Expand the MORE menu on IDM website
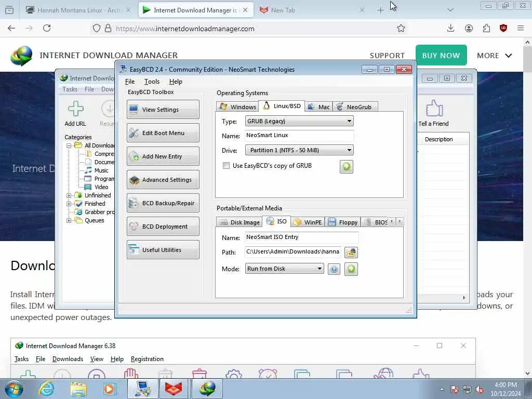Viewport: 532px width, 399px height. click(x=495, y=56)
